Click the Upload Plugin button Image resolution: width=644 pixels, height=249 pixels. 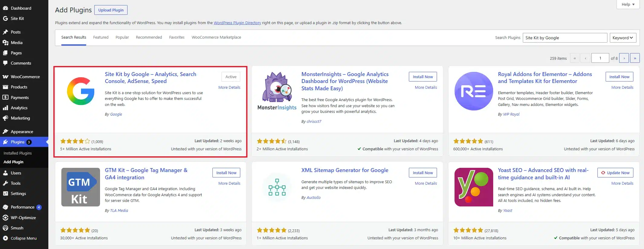click(x=111, y=10)
